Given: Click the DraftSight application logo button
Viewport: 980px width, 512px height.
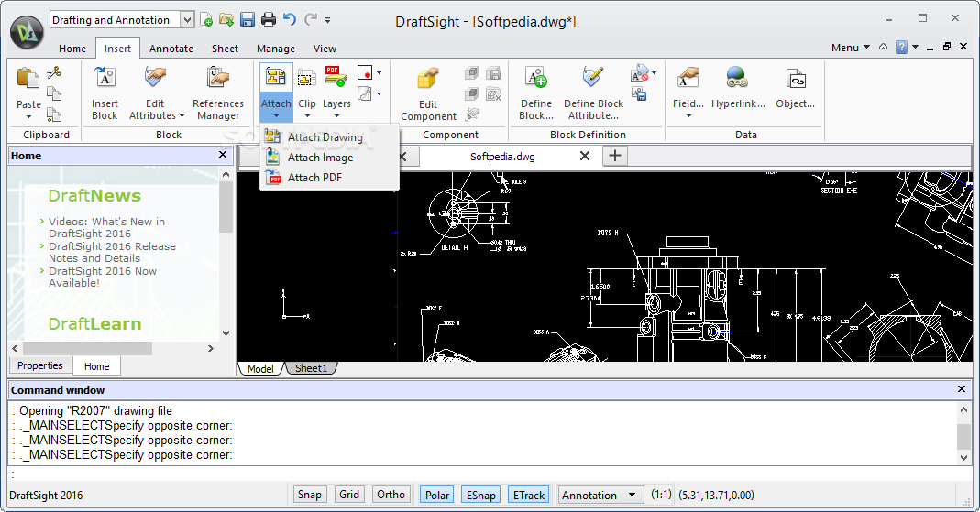Looking at the screenshot, I should tap(27, 32).
